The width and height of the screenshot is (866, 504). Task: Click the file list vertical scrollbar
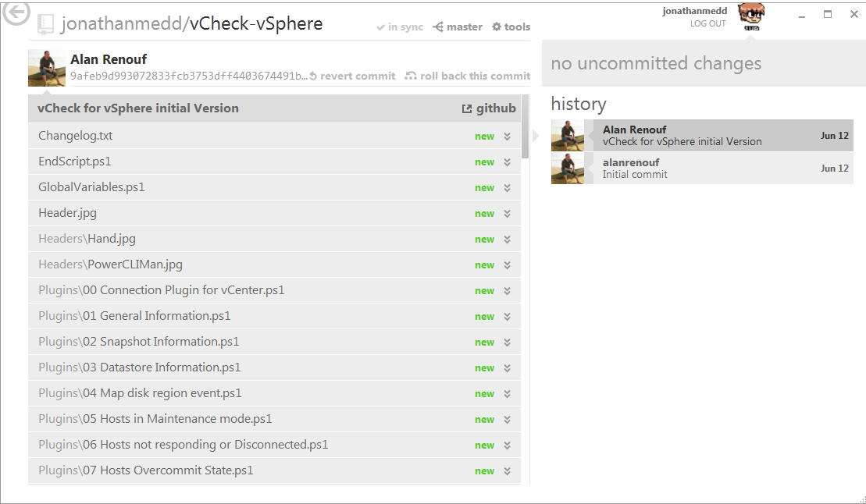526,126
